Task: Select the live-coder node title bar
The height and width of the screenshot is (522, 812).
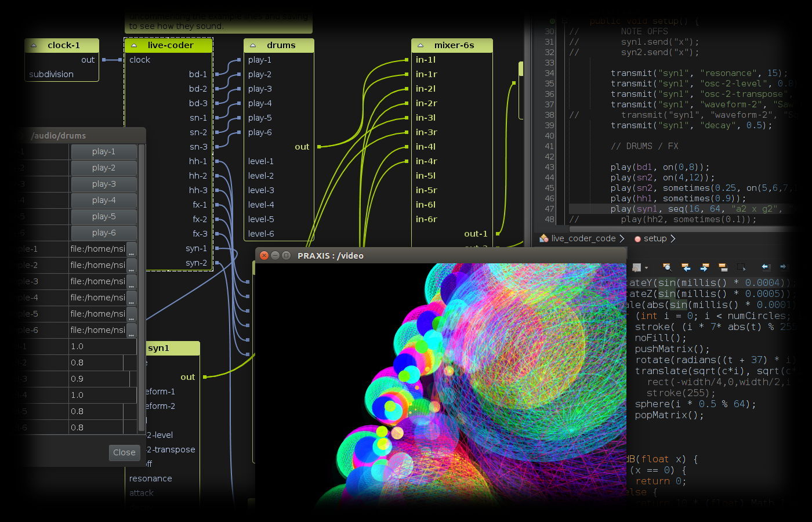Action: click(169, 45)
